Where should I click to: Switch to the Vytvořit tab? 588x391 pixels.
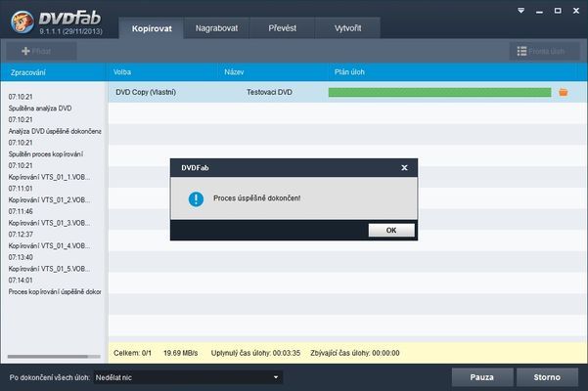tap(347, 28)
